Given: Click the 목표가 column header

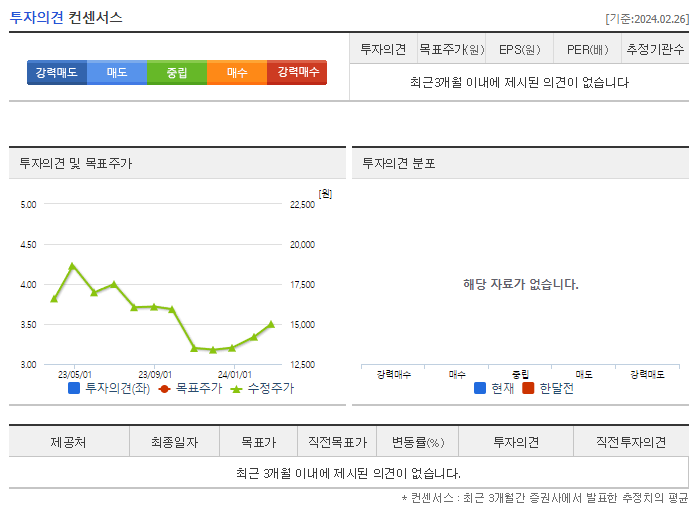Looking at the screenshot, I should (259, 442).
